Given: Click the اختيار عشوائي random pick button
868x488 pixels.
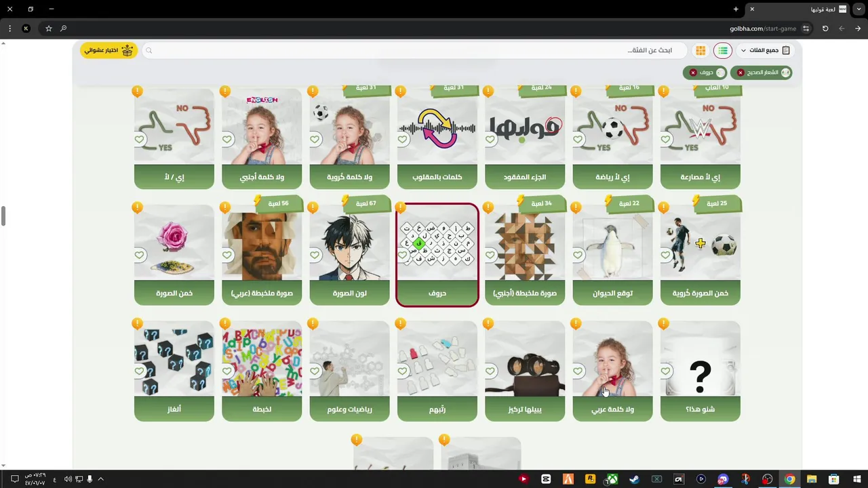Looking at the screenshot, I should pyautogui.click(x=109, y=50).
